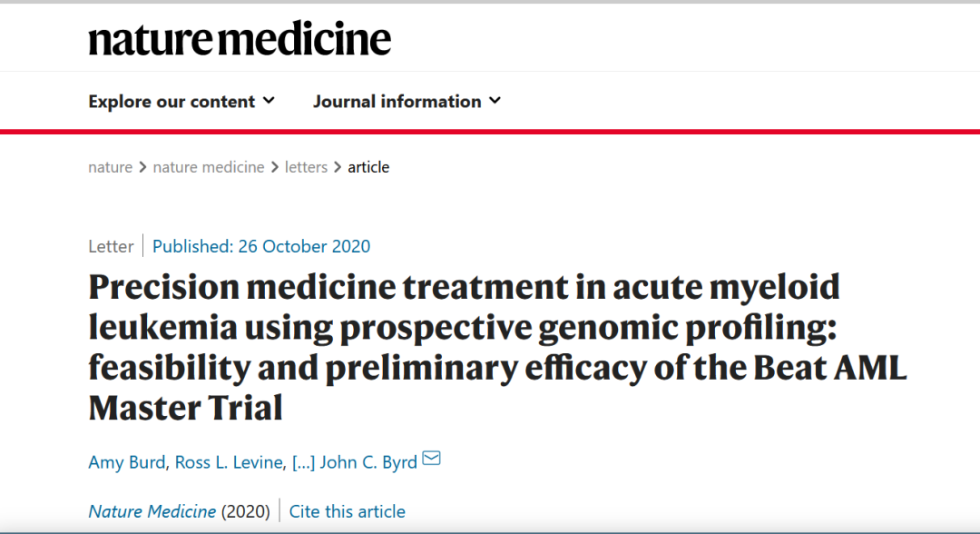Click the Nature Medicine journal link
The height and width of the screenshot is (534, 980).
click(x=152, y=511)
